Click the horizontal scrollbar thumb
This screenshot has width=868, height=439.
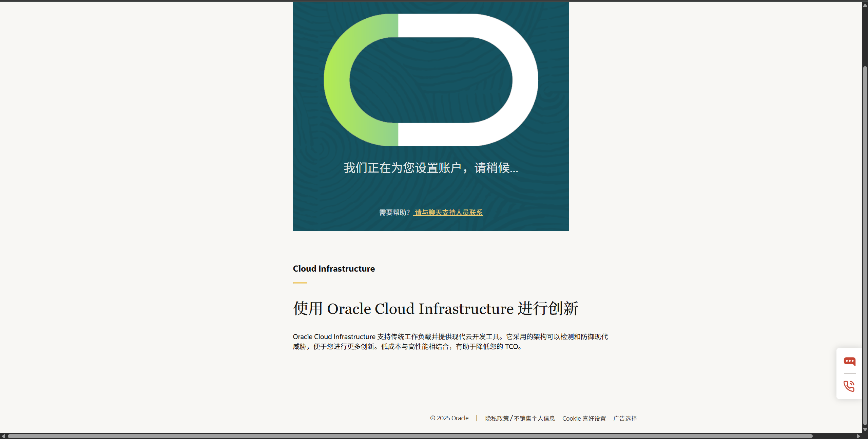click(x=410, y=436)
